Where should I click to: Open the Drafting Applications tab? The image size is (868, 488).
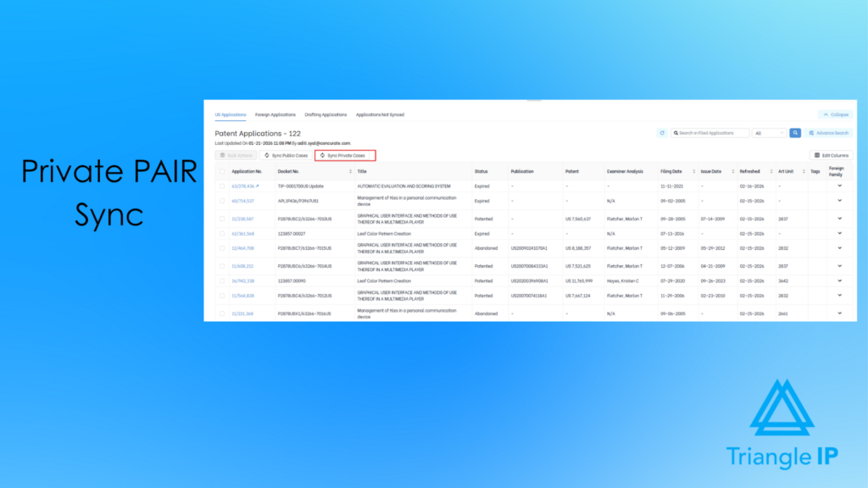[x=326, y=114]
